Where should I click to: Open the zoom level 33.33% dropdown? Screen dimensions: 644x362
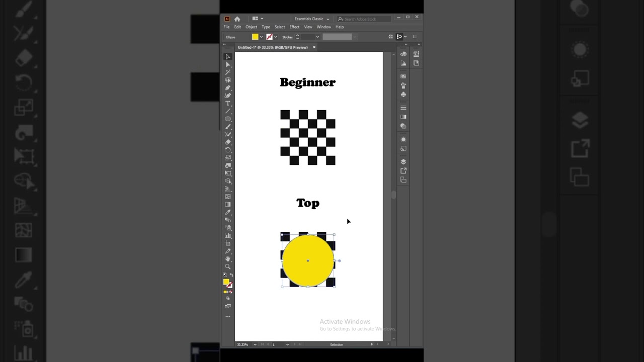255,344
